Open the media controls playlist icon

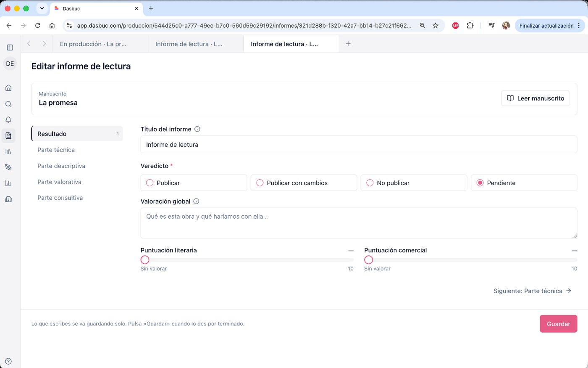(491, 26)
